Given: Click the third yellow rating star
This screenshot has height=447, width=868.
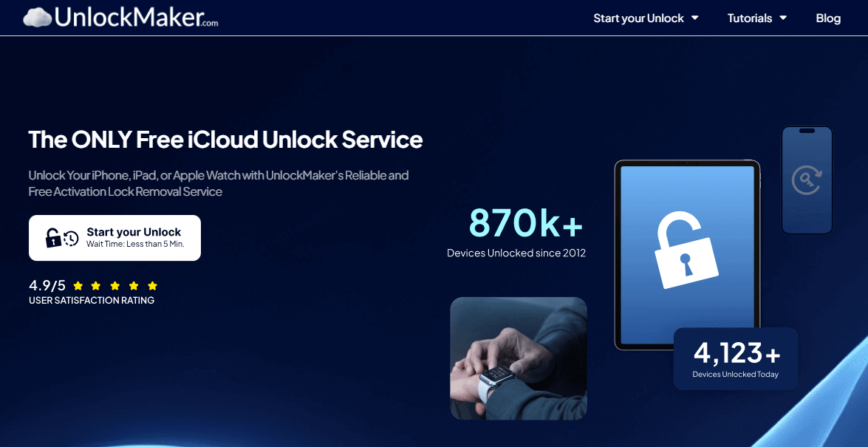Looking at the screenshot, I should tap(115, 286).
